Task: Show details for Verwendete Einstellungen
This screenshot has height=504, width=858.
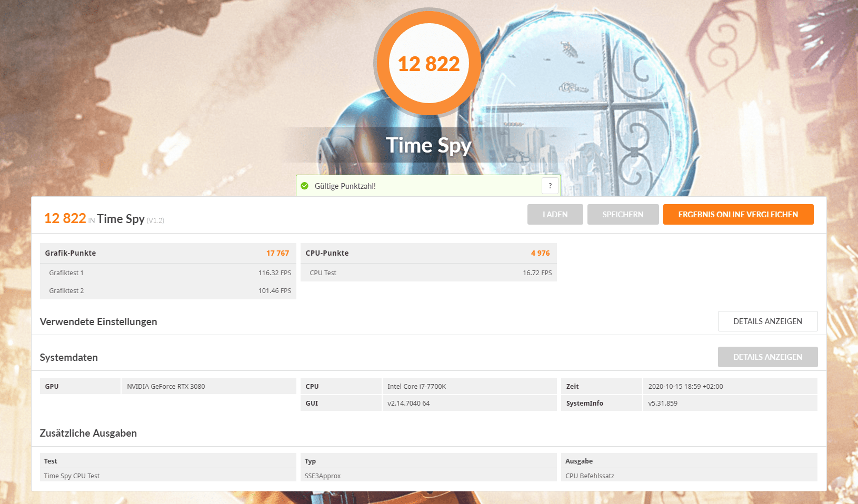Action: pyautogui.click(x=768, y=321)
